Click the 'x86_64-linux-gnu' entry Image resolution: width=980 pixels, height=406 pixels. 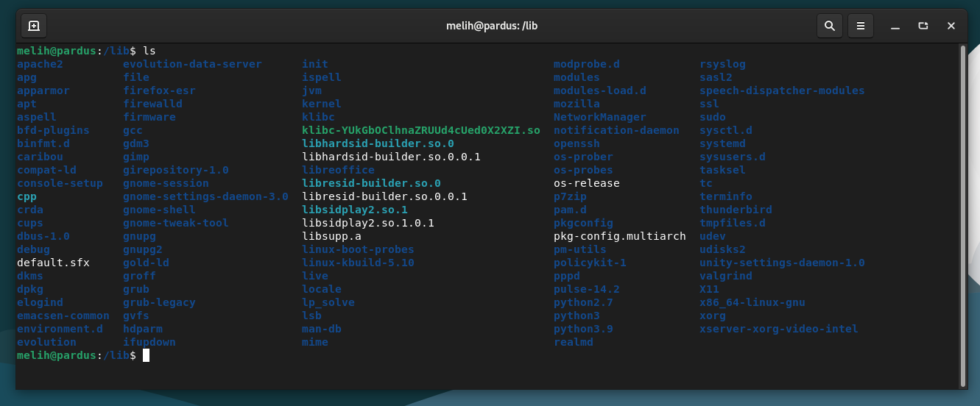tap(752, 302)
